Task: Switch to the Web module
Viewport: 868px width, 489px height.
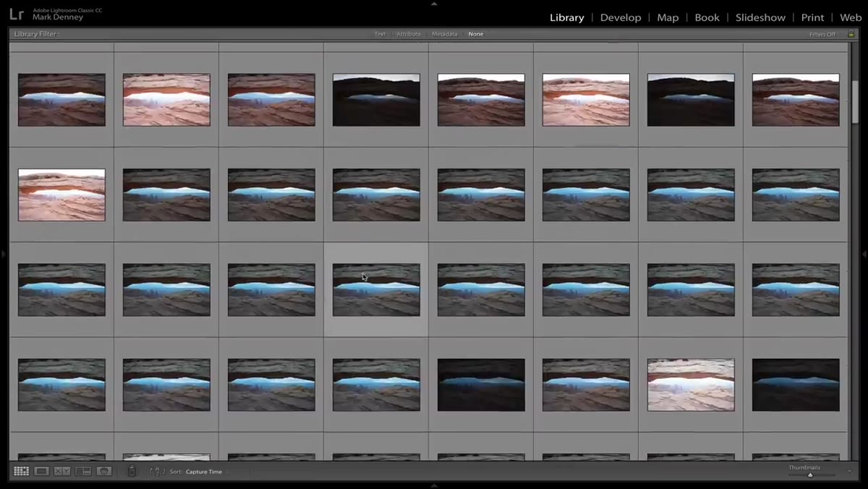Action: (x=851, y=17)
